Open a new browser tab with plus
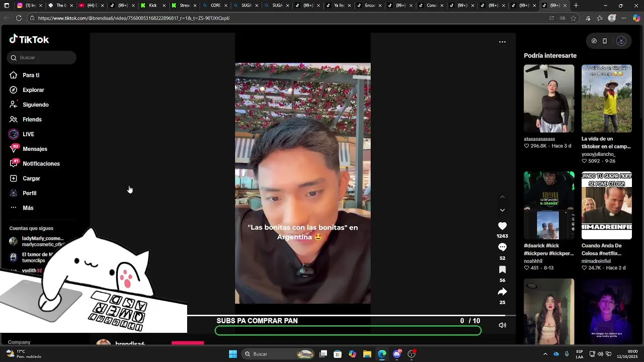 point(576,6)
